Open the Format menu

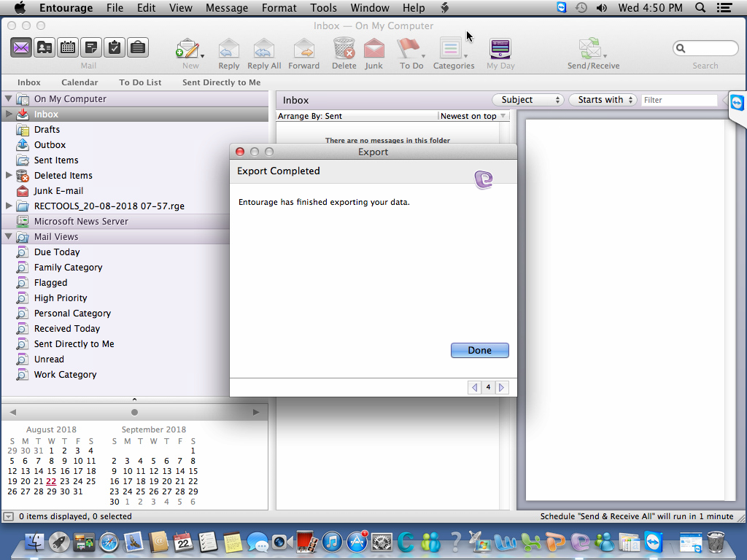[279, 7]
